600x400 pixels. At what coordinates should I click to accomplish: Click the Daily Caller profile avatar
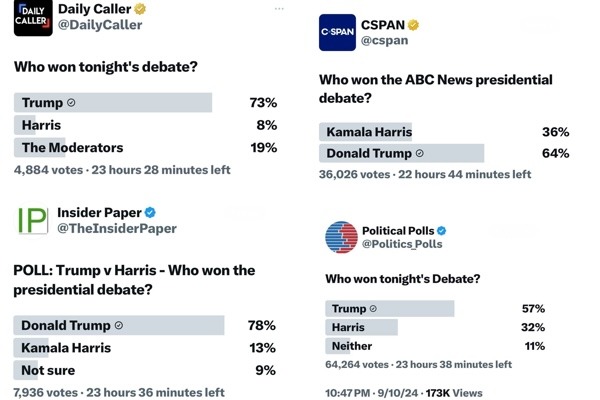[x=33, y=18]
